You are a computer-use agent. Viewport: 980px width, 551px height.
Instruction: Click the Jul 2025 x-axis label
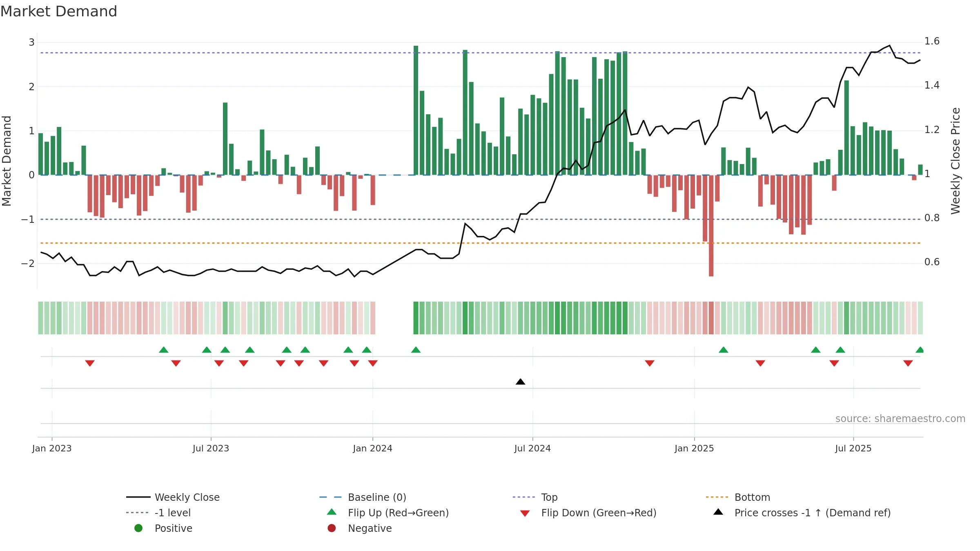[853, 448]
